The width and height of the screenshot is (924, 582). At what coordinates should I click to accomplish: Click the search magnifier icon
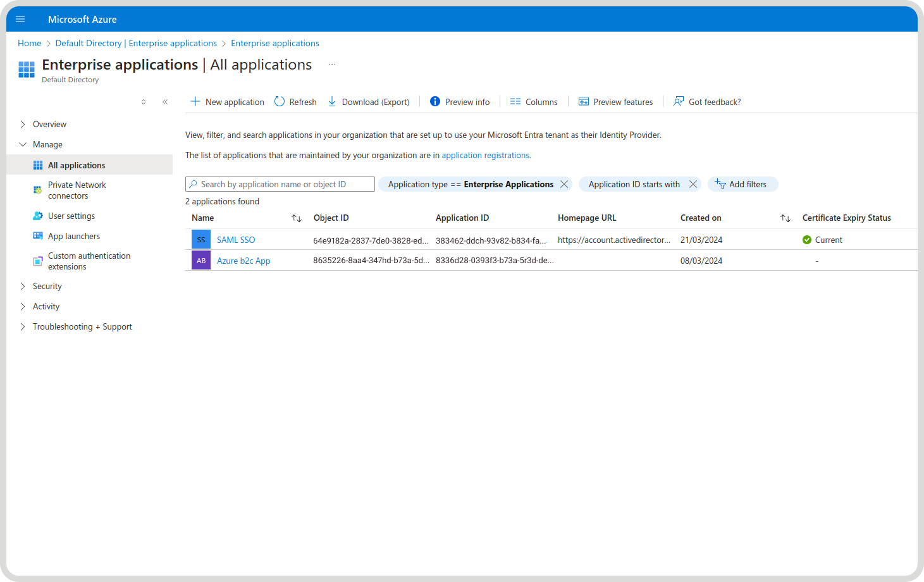[x=194, y=184]
